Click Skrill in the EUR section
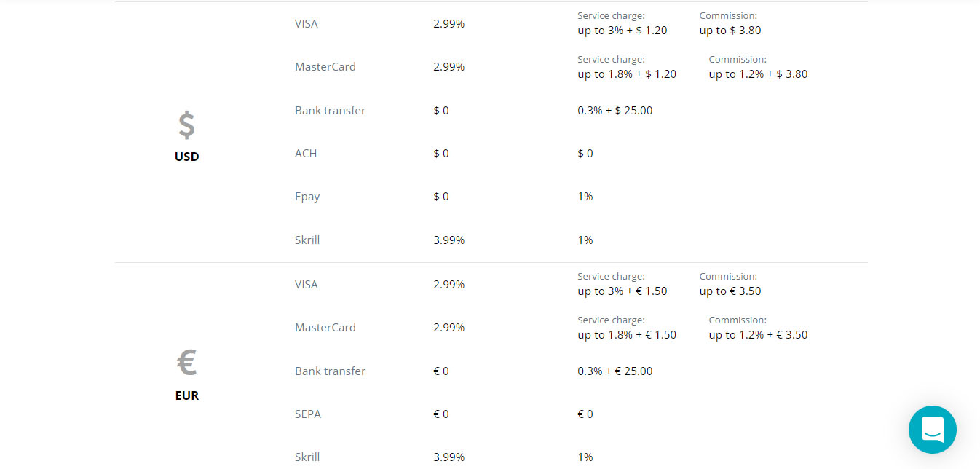Image resolution: width=980 pixels, height=469 pixels. [307, 457]
